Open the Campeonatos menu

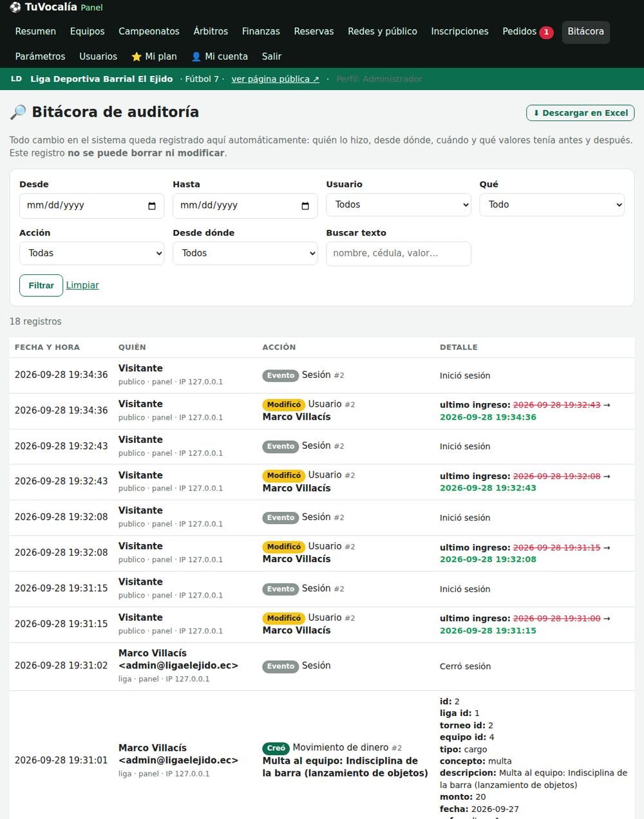[149, 32]
